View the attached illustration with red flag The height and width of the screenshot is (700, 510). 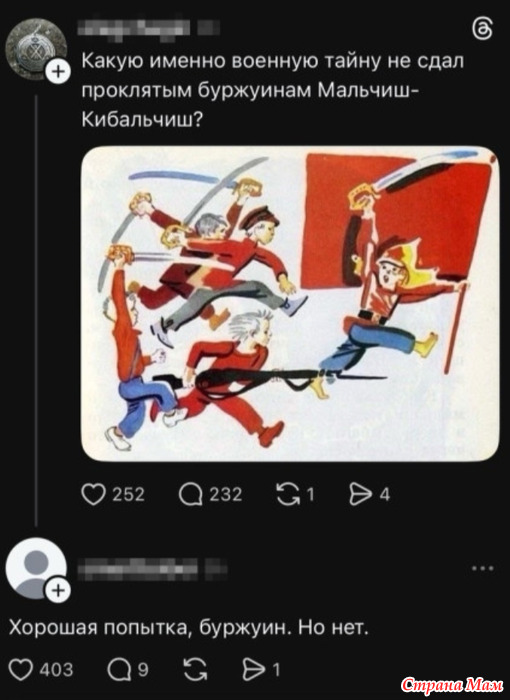point(290,304)
